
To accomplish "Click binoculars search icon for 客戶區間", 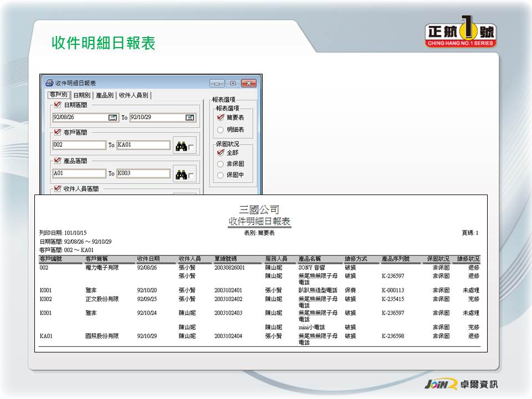I will pyautogui.click(x=181, y=146).
